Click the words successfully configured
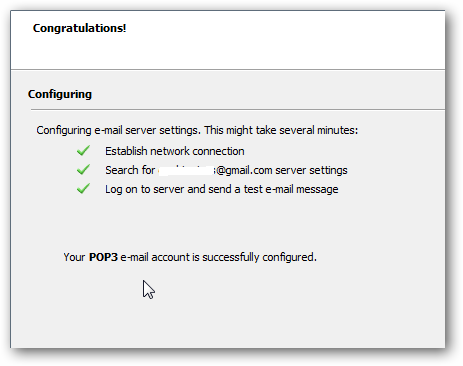The image size is (463, 366). [259, 257]
